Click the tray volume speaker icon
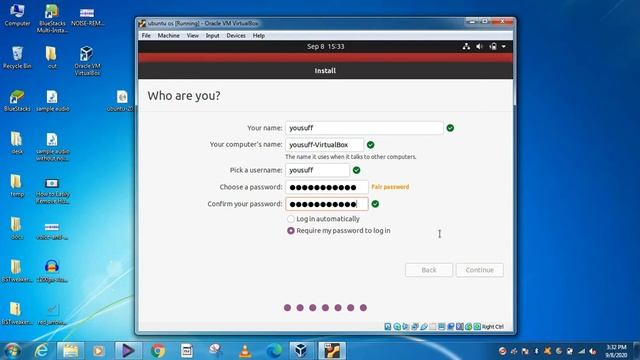640x360 pixels. [592, 351]
